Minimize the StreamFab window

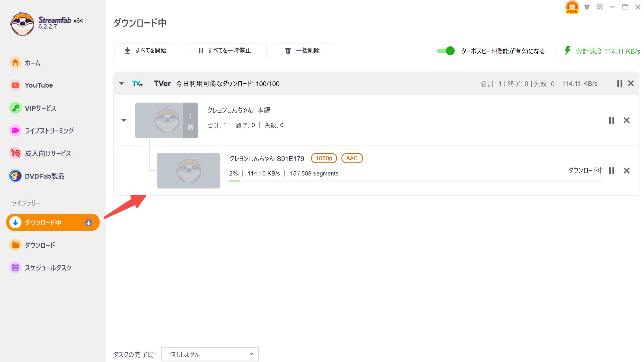612,7
